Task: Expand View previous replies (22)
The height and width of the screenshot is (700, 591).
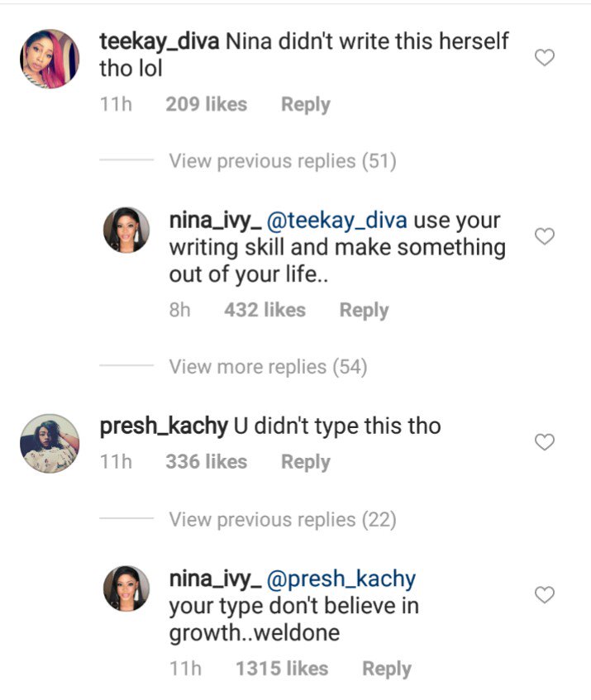Action: (283, 520)
